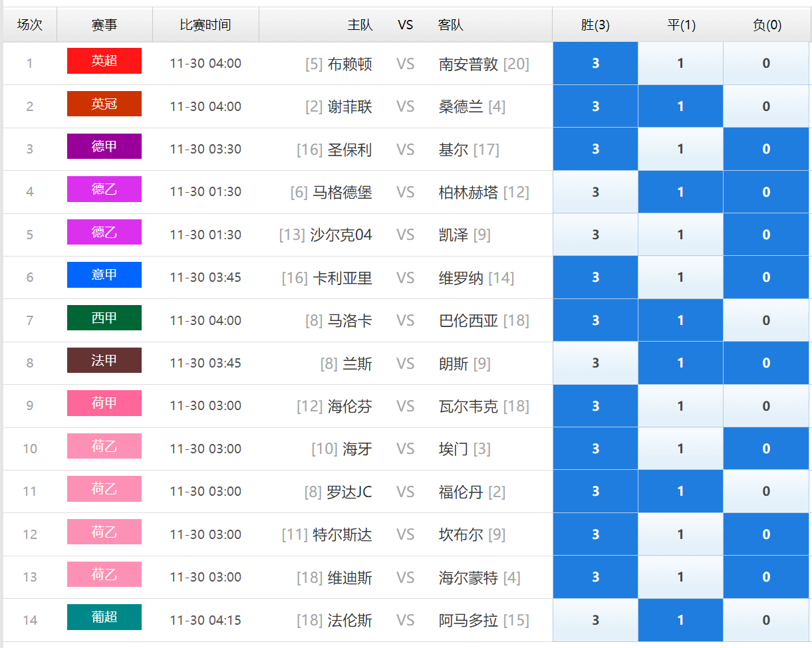Toggle 负 0 for 海牙 vs 埃门
The height and width of the screenshot is (648, 812).
[766, 449]
